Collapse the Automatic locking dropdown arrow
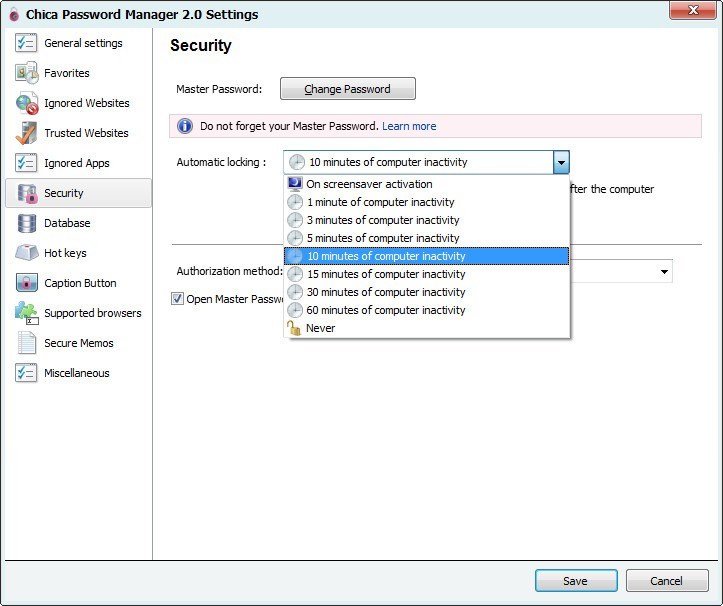 561,162
